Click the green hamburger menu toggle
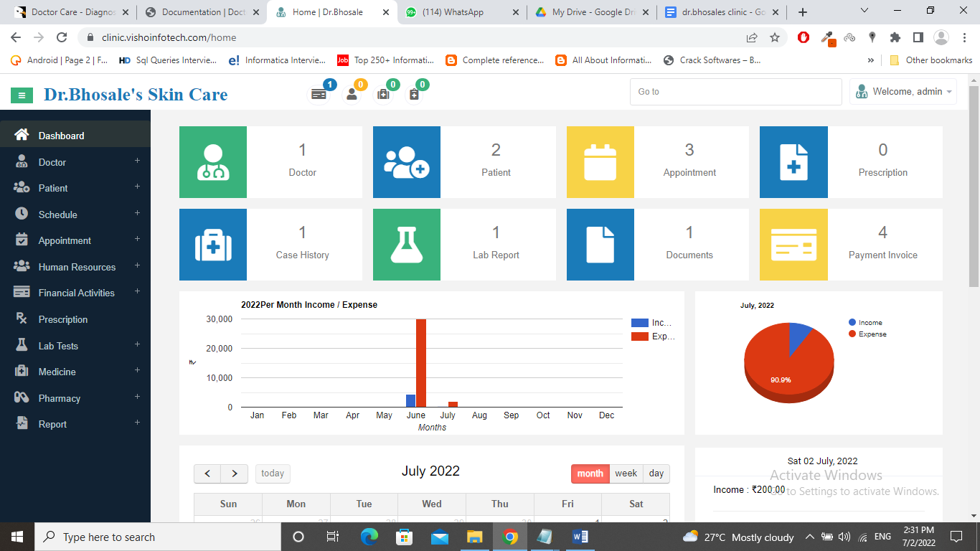 (22, 95)
